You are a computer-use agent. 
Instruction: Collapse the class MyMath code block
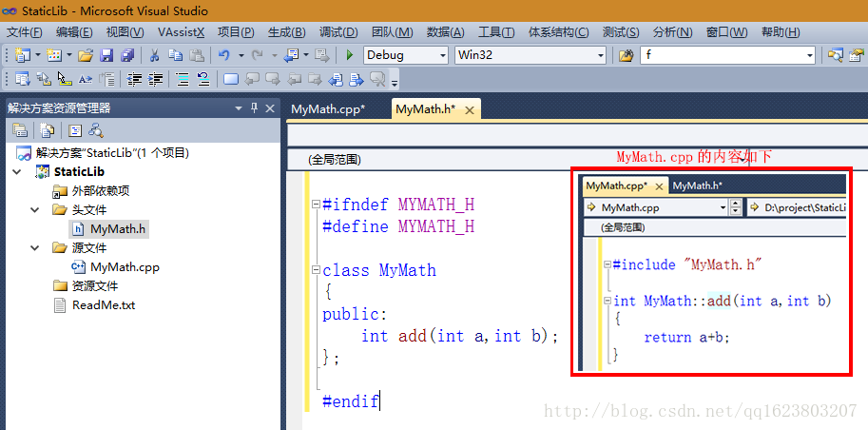tap(316, 270)
